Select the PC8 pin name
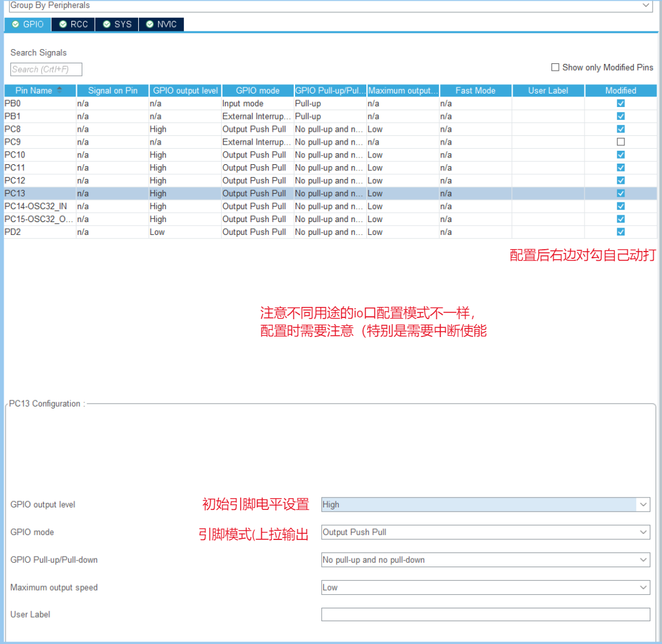Image resolution: width=662 pixels, height=644 pixels. (13, 129)
